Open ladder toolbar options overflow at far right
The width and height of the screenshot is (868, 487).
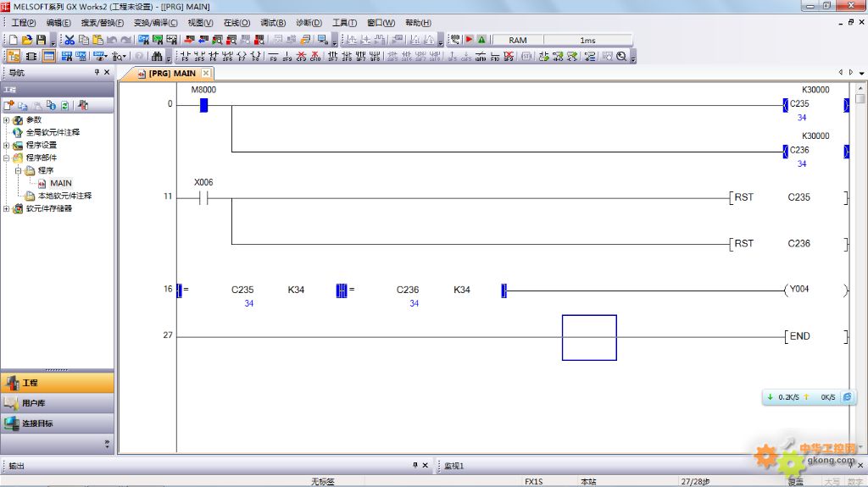pos(632,57)
